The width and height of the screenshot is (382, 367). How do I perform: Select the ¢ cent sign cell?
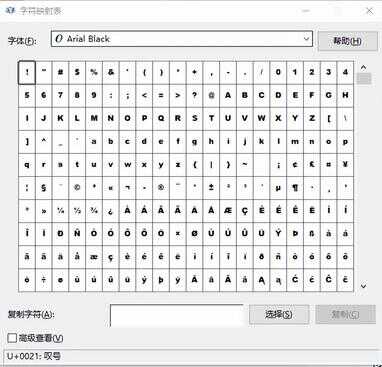[295, 165]
